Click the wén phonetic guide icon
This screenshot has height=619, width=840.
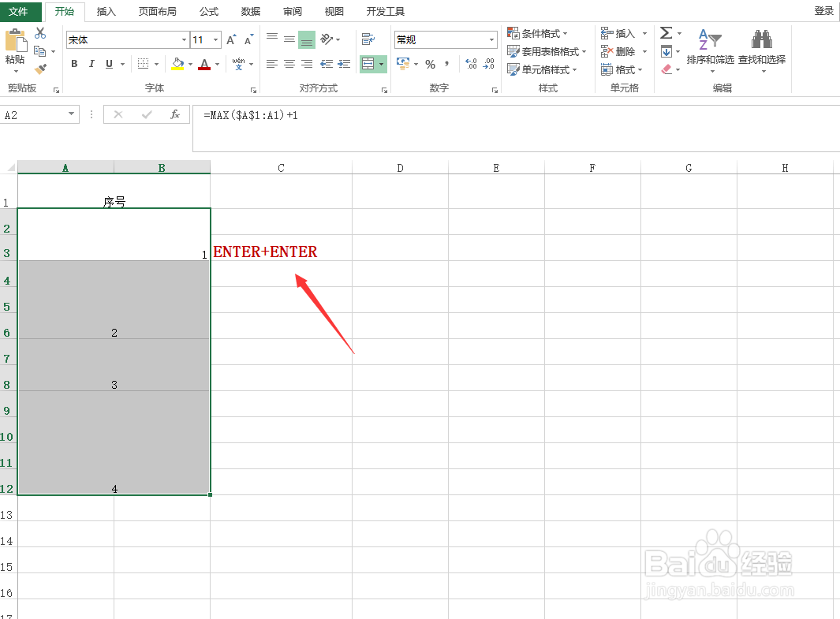point(238,64)
